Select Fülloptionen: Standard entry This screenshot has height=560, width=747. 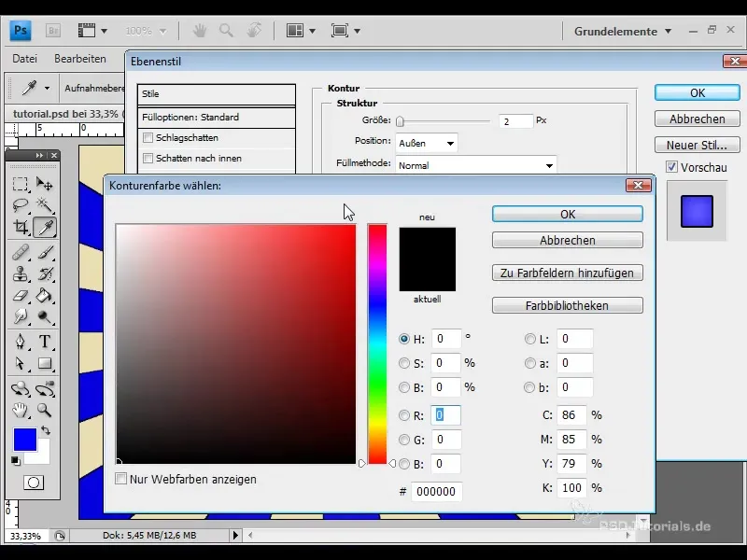[217, 118]
